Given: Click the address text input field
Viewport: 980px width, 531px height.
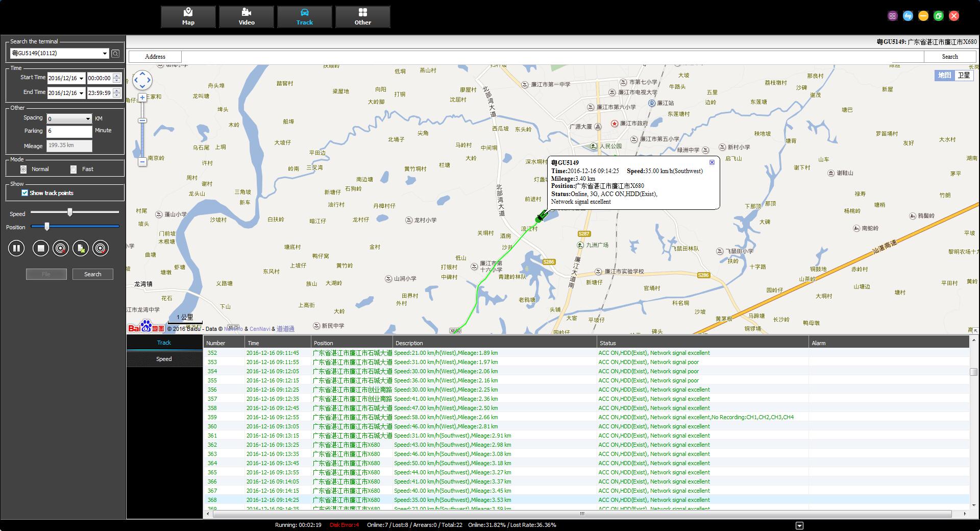Looking at the screenshot, I should pos(552,57).
